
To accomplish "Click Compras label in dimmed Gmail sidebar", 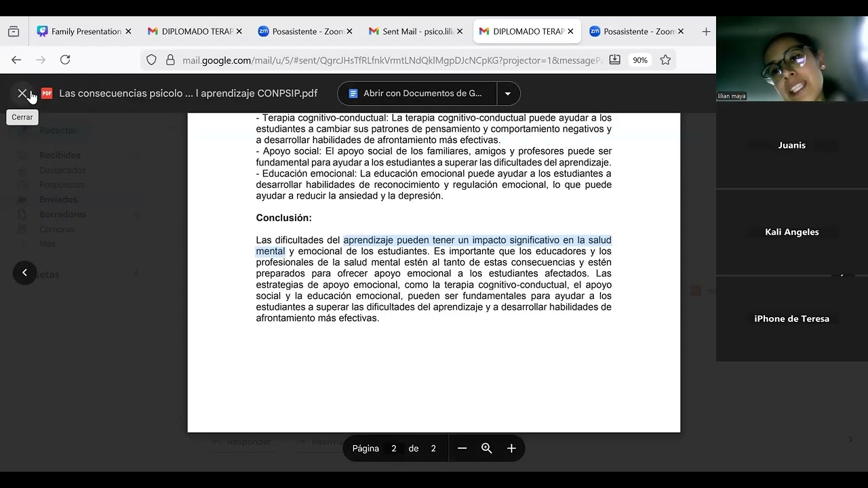I will click(x=57, y=229).
